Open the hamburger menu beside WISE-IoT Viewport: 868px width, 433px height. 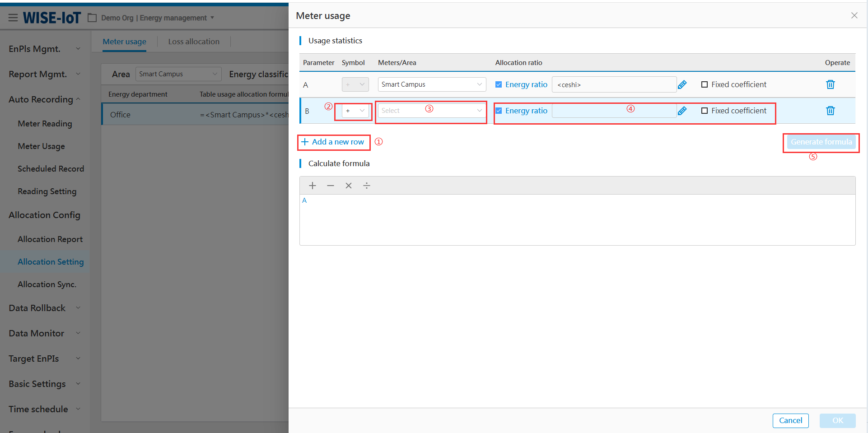click(x=13, y=18)
